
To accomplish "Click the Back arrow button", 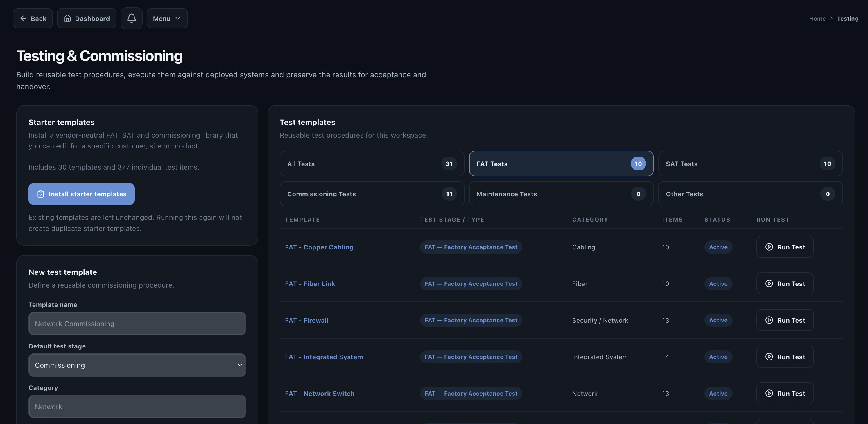I will coord(33,18).
